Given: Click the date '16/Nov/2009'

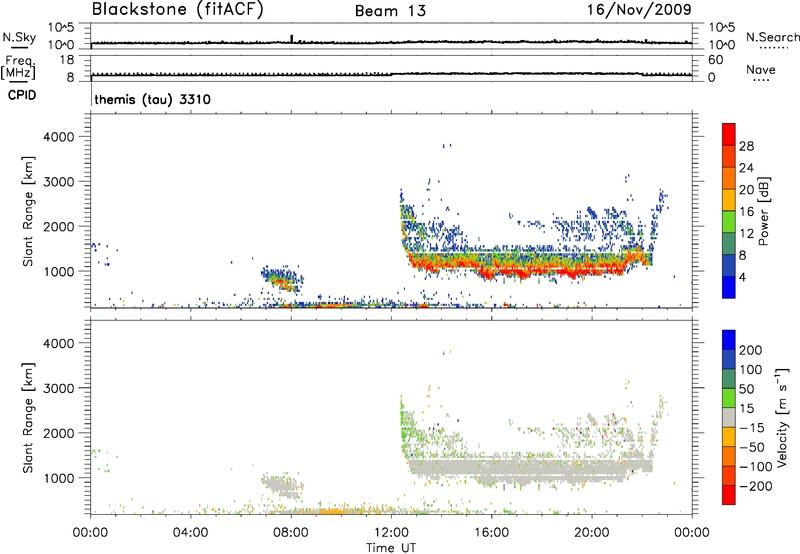Looking at the screenshot, I should click(639, 9).
